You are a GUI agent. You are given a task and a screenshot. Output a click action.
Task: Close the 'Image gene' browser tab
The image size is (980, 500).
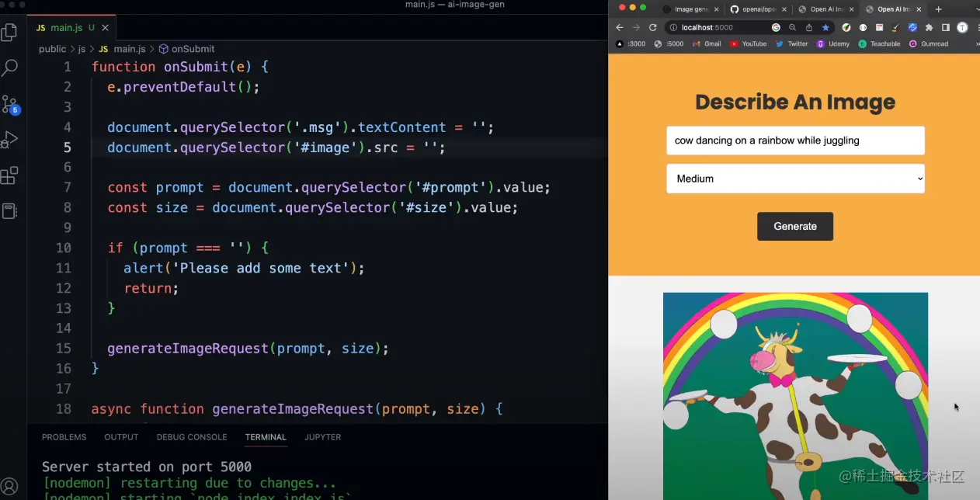716,9
